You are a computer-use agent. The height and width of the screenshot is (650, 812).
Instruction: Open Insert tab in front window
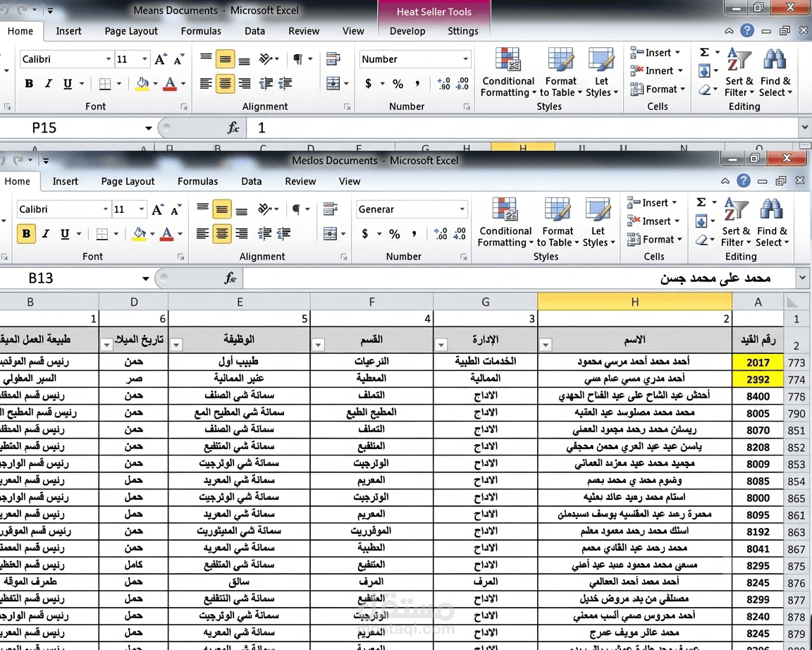tap(66, 181)
